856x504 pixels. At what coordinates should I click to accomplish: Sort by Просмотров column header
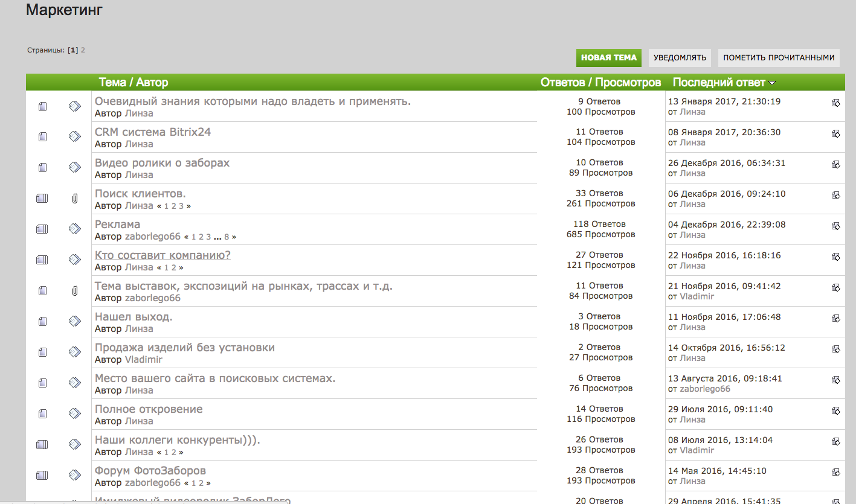pos(628,83)
